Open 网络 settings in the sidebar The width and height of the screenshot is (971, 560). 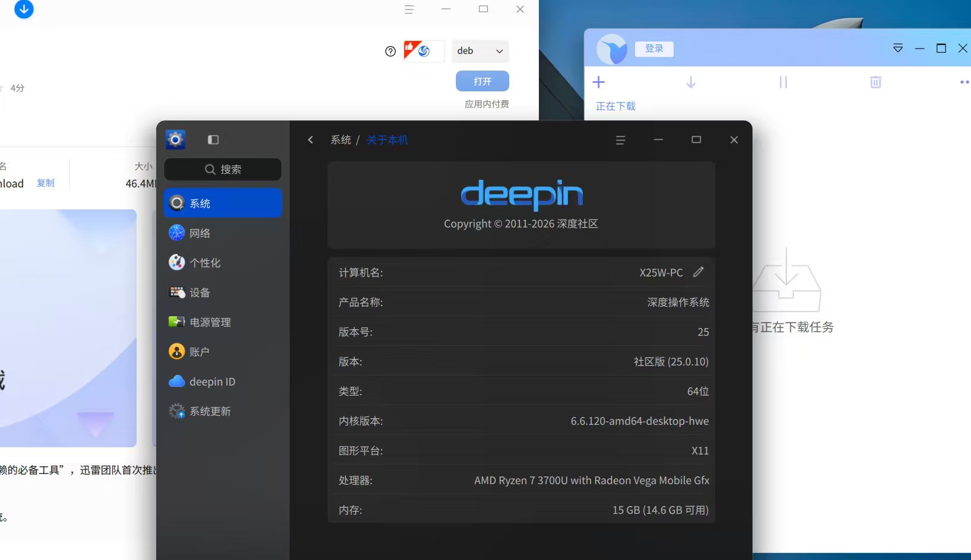point(223,233)
